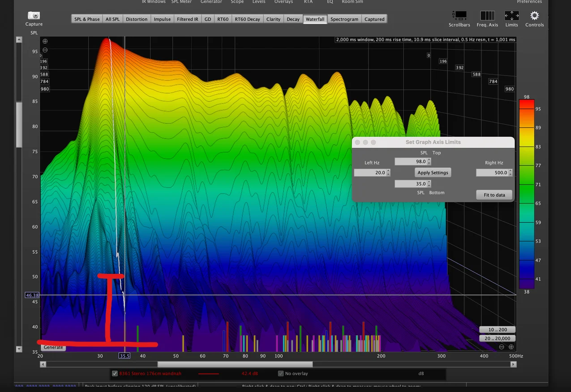This screenshot has width=571, height=392.
Task: Toggle the 8361 Stereo 176cm wandnah checkbox
Action: point(115,373)
